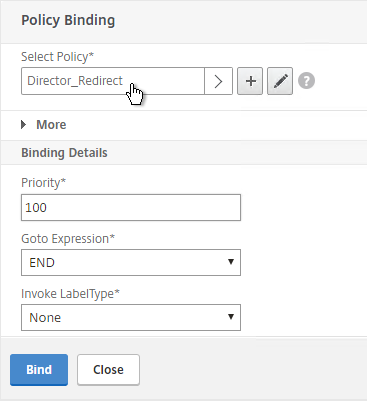The height and width of the screenshot is (401, 367).
Task: Click the Director_Redirect policy field
Action: tap(113, 81)
